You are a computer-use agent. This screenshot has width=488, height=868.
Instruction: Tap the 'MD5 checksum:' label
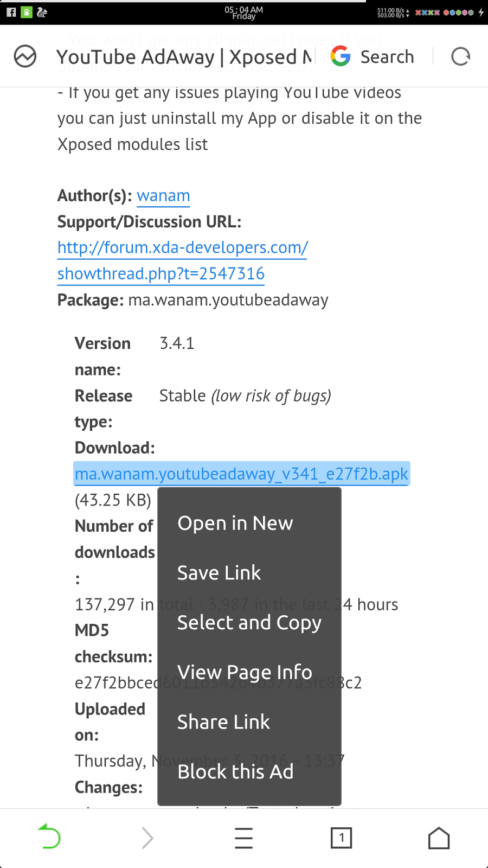114,643
